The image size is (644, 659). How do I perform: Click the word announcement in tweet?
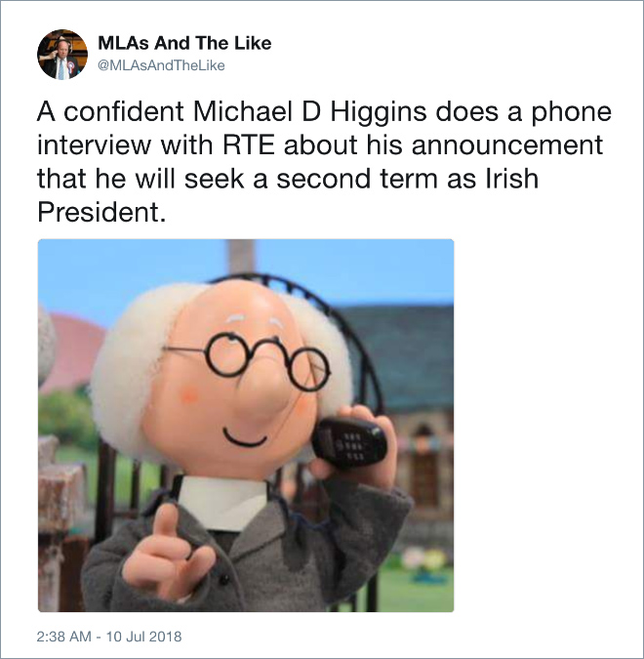(x=507, y=145)
